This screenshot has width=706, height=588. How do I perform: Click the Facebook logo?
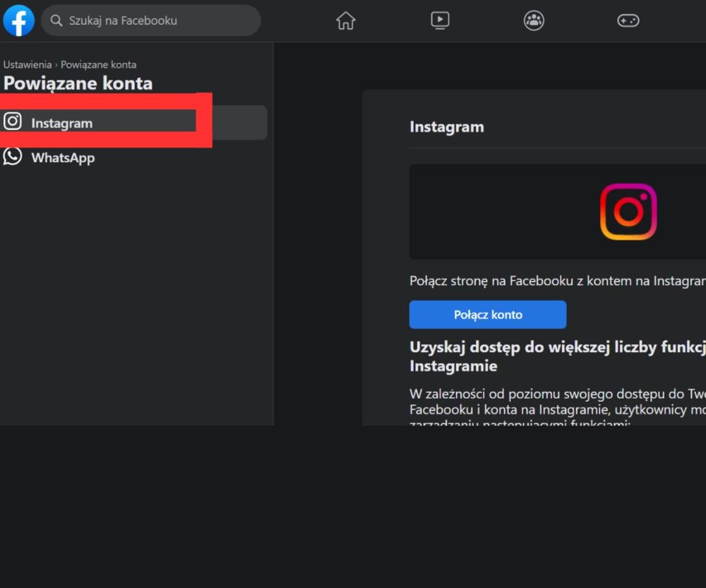[19, 20]
